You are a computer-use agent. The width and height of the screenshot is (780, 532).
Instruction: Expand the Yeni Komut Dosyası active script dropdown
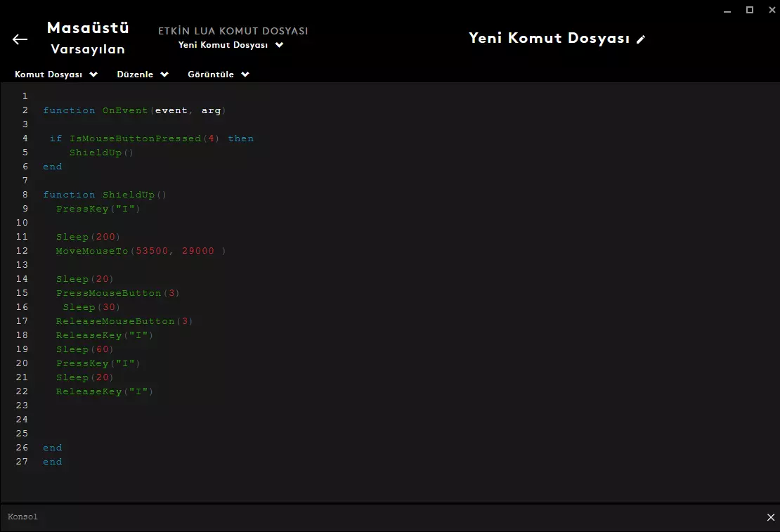click(x=230, y=45)
